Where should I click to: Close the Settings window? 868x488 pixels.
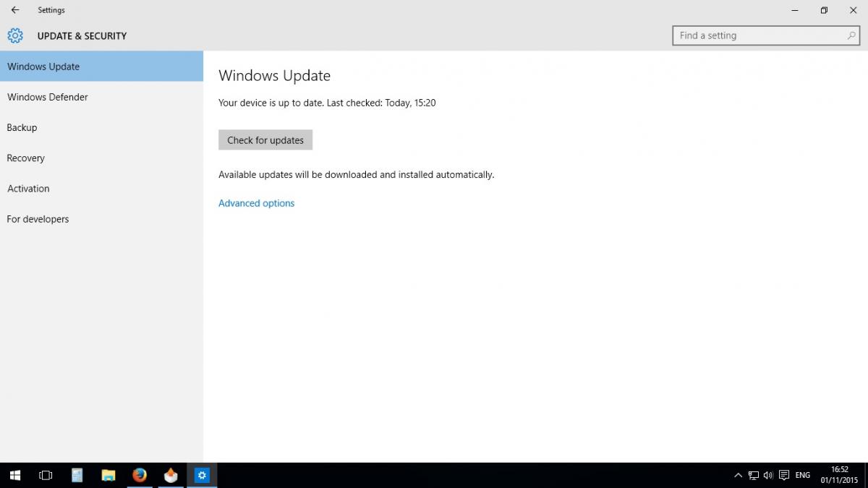pyautogui.click(x=854, y=10)
